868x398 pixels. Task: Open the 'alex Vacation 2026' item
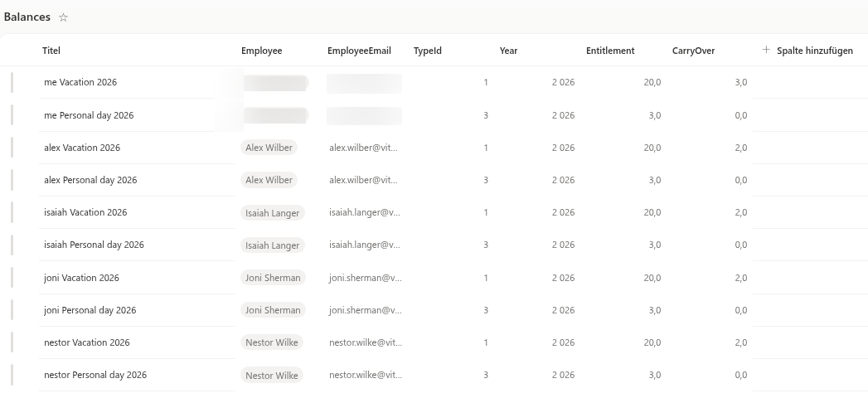tap(82, 148)
